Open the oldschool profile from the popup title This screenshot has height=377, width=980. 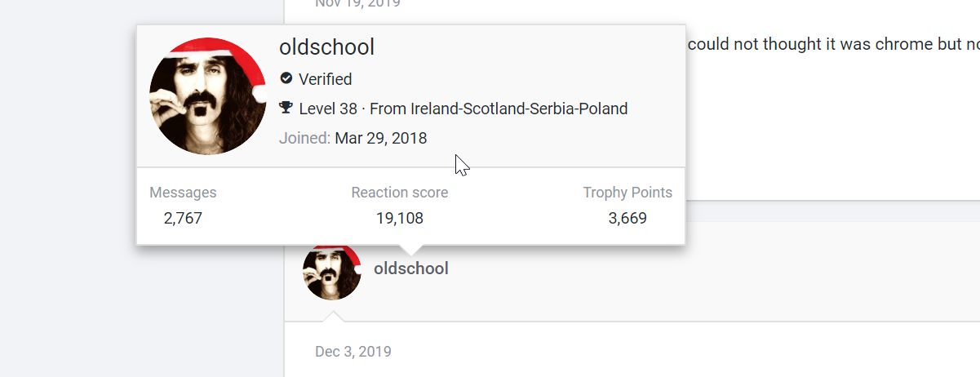(x=326, y=47)
